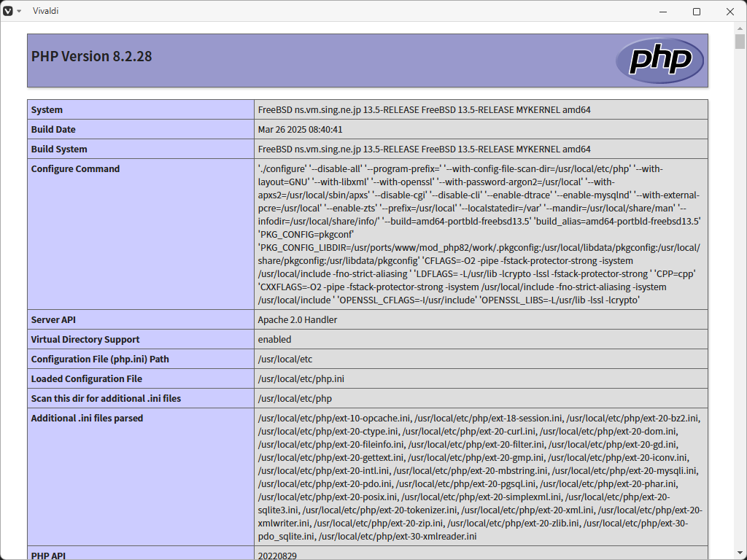Click the scrollbar up arrow
Viewport: 747px width, 560px height.
tap(740, 28)
